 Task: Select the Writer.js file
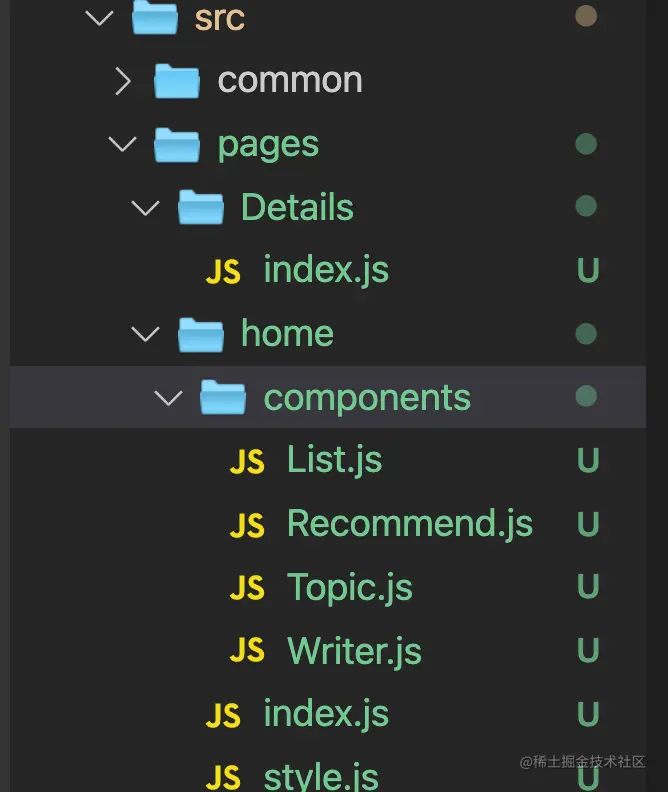point(354,652)
